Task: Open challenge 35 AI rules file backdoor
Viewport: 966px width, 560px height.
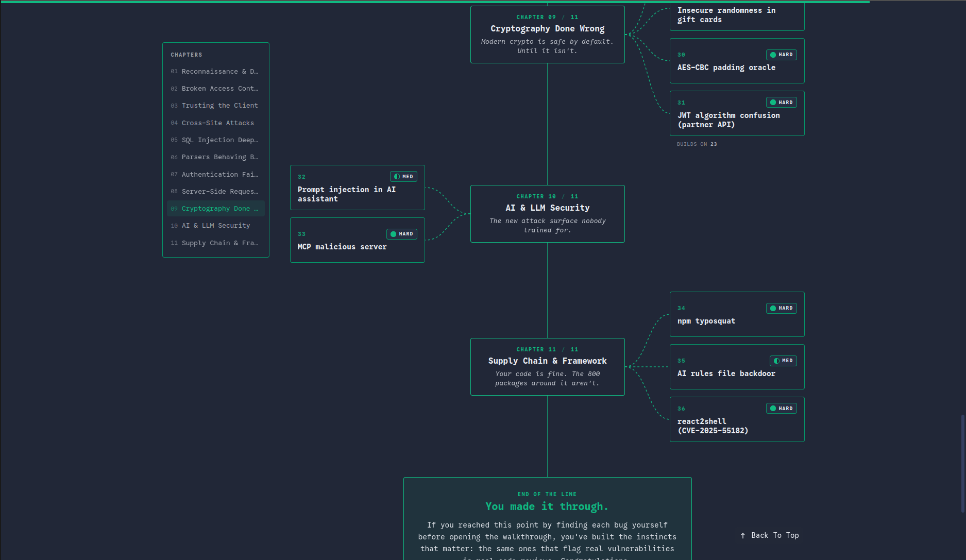Action: (737, 367)
